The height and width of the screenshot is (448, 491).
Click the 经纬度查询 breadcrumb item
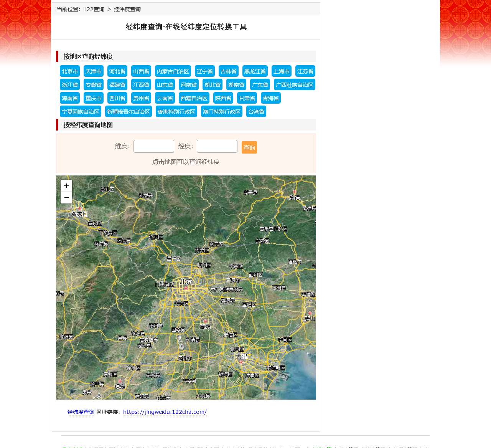(x=127, y=9)
